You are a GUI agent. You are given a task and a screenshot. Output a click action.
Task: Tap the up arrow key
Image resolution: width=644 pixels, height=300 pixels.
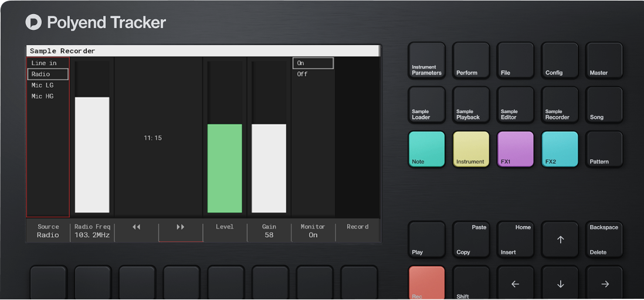560,240
